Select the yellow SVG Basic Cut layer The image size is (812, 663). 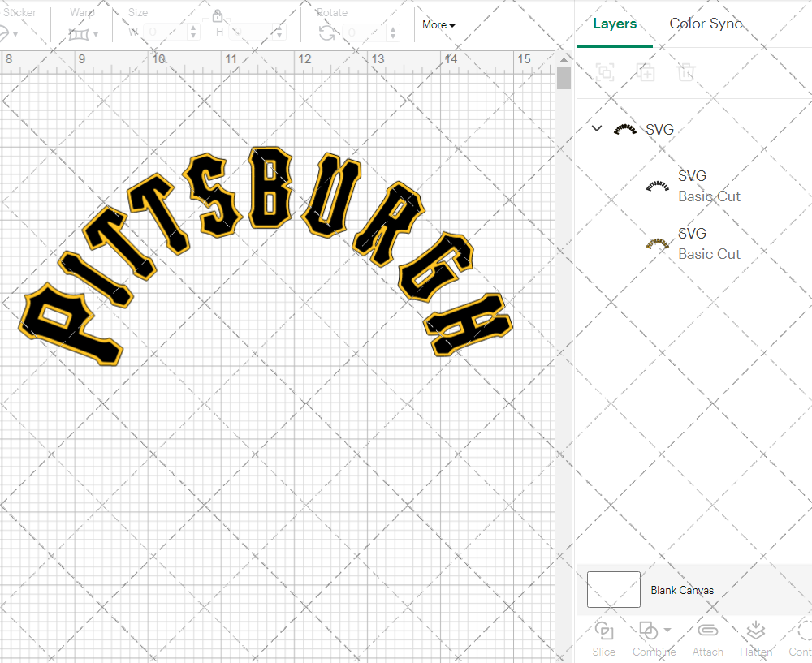click(x=694, y=243)
